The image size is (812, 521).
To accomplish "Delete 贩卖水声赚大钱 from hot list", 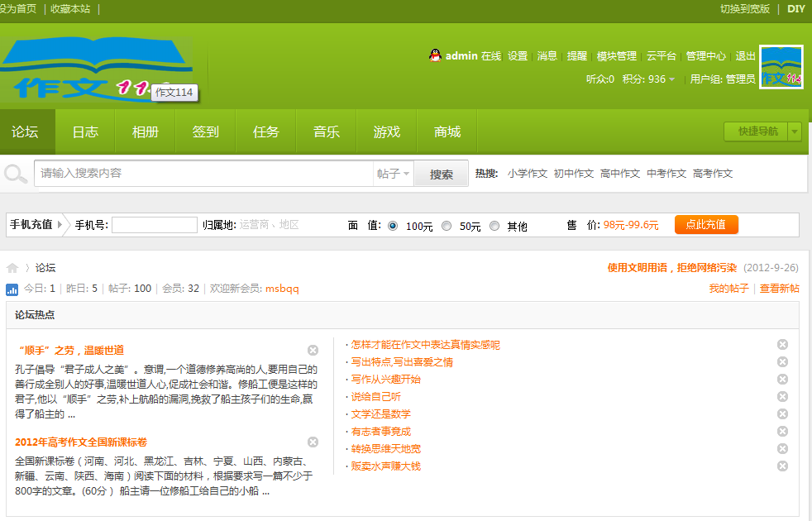I will 782,466.
